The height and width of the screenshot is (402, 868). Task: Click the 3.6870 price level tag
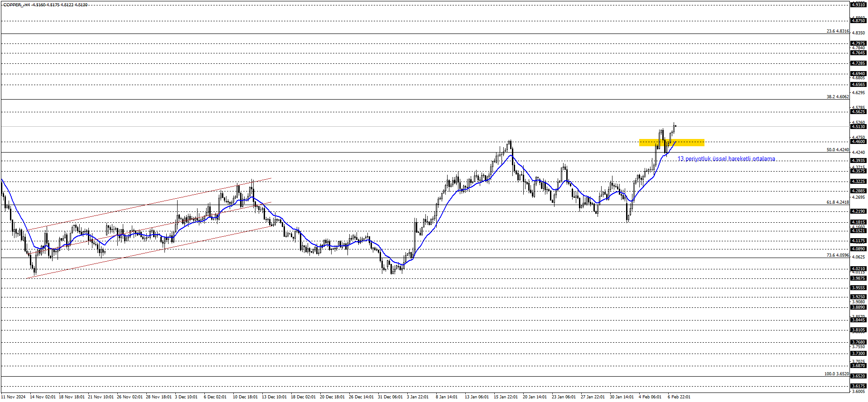coord(858,366)
